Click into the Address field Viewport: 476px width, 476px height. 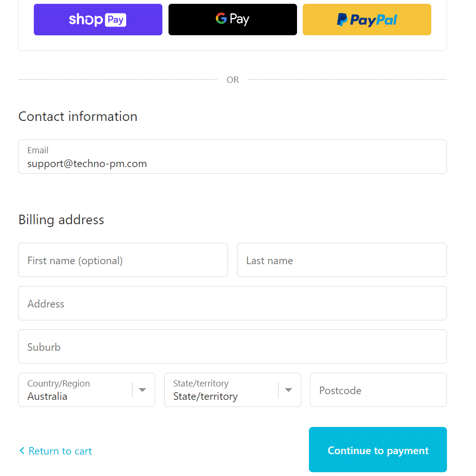click(232, 303)
